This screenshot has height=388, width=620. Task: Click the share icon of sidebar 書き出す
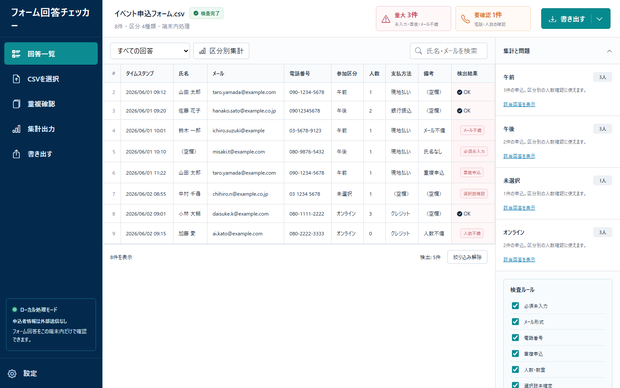[16, 154]
